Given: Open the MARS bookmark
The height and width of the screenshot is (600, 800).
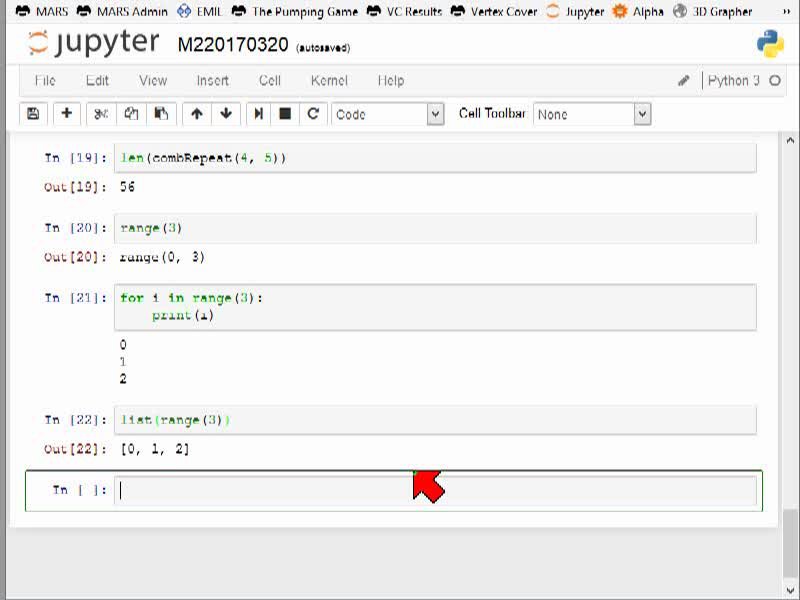Looking at the screenshot, I should [x=42, y=11].
